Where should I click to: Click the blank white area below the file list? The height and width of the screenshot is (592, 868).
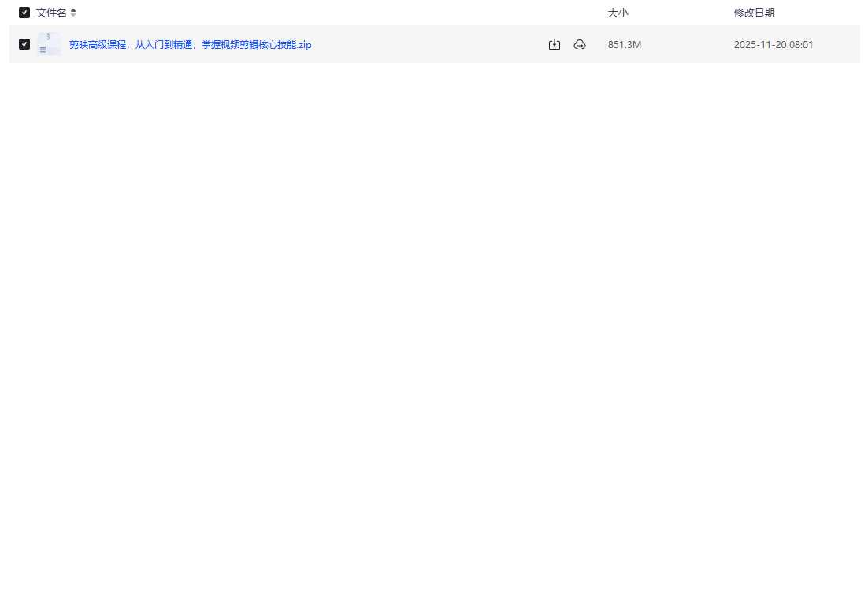coord(433,315)
